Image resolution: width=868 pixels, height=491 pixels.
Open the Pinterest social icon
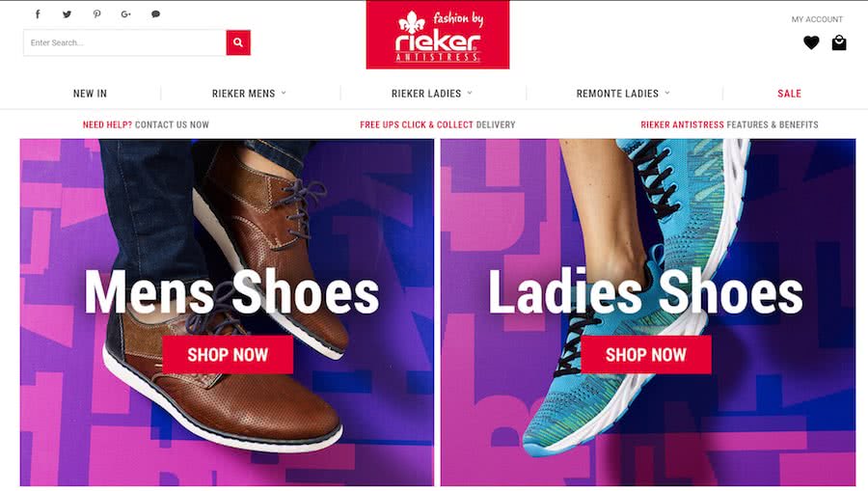pyautogui.click(x=96, y=14)
